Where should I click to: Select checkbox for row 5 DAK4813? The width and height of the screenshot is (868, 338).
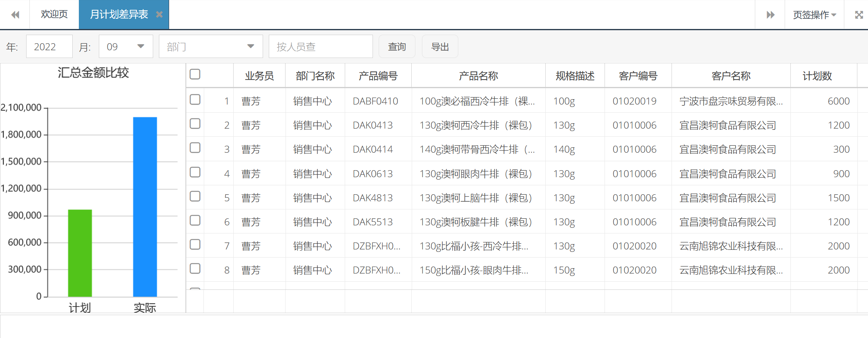coord(195,196)
